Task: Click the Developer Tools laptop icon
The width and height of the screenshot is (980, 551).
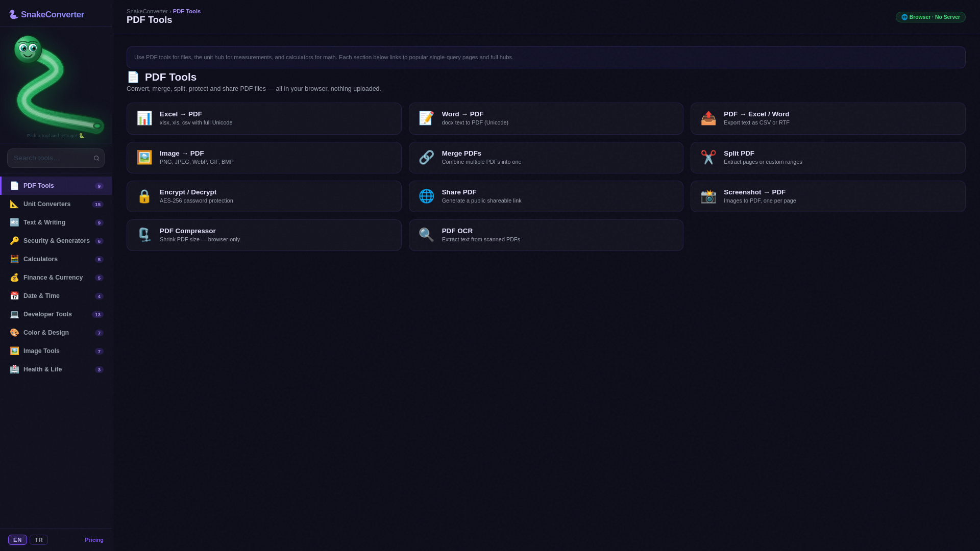Action: click(14, 314)
